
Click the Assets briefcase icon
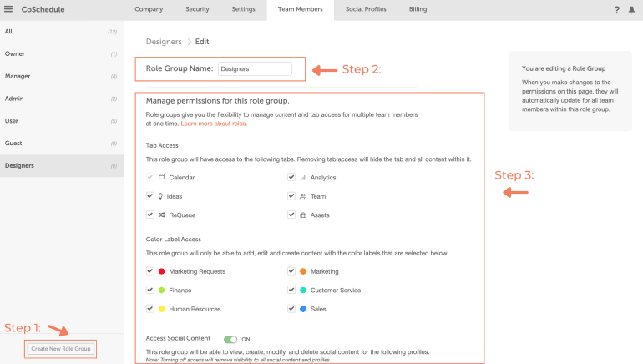click(303, 215)
